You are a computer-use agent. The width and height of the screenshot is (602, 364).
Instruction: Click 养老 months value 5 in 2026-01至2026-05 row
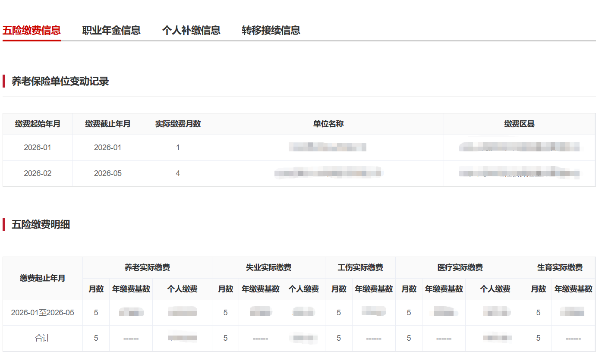tap(96, 313)
